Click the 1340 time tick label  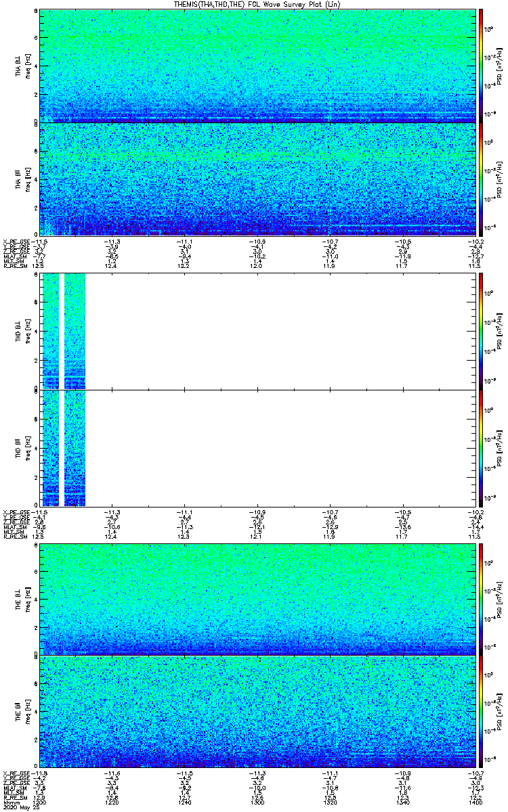pos(402,802)
